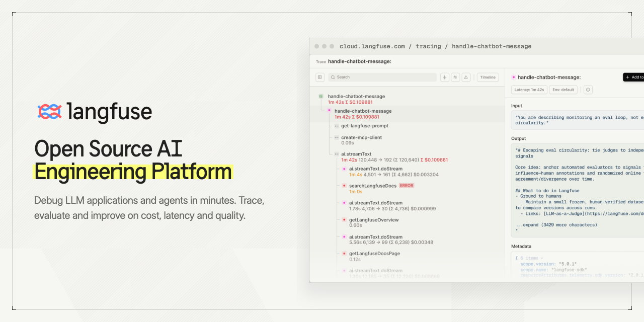The image size is (644, 322).
Task: Click the pink icon of the doStream row costing $0.000999
Action: 344,203
